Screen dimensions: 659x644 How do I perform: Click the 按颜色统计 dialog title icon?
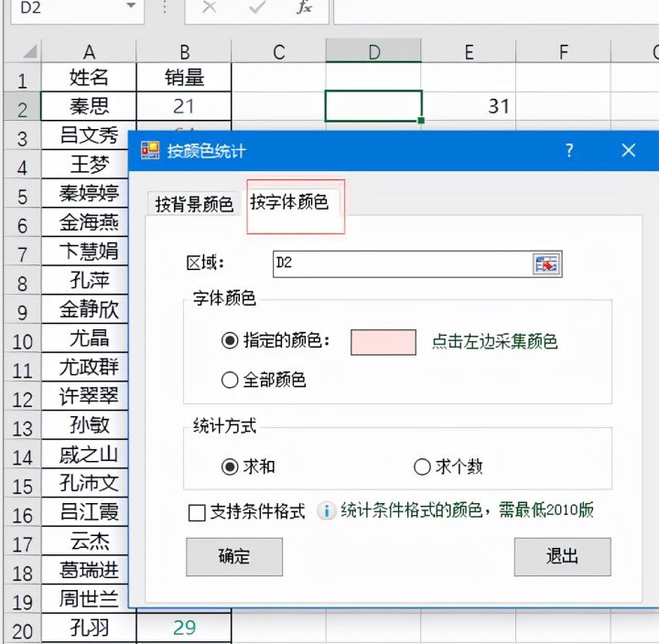pos(150,150)
